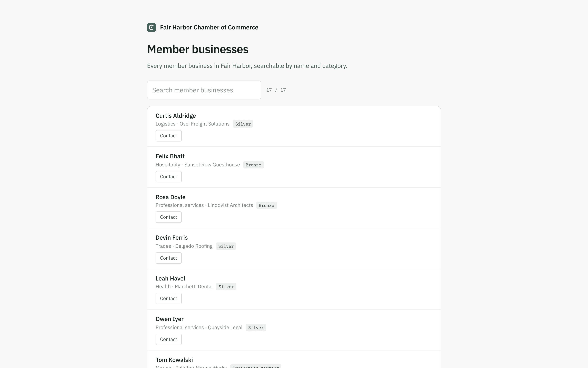Viewport: 588px width, 368px height.
Task: Select the Felix Bhatt name
Action: pos(170,156)
